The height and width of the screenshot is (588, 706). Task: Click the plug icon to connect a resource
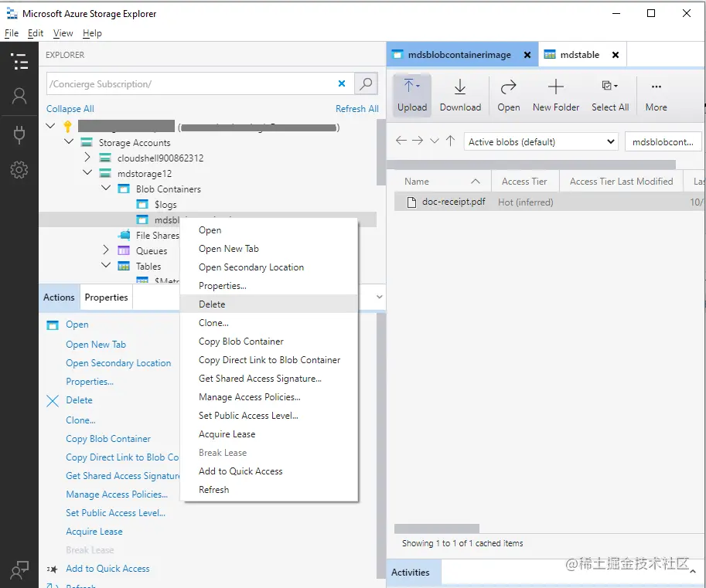(x=19, y=134)
